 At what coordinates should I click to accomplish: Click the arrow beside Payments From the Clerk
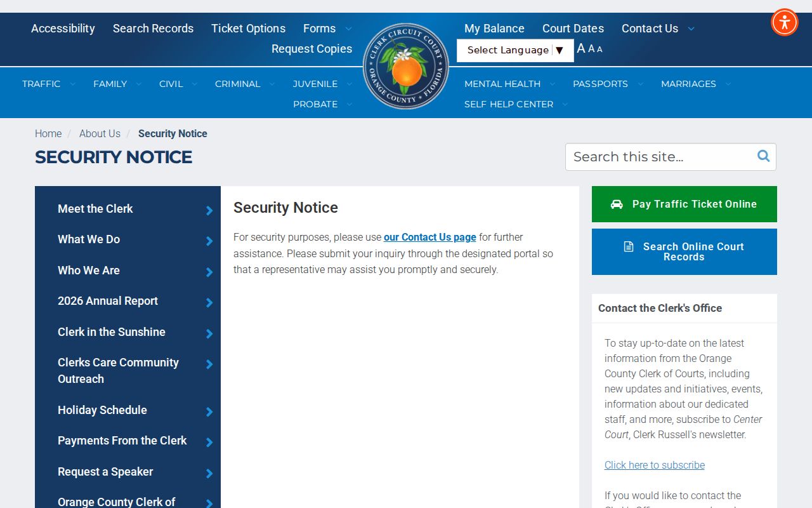209,442
